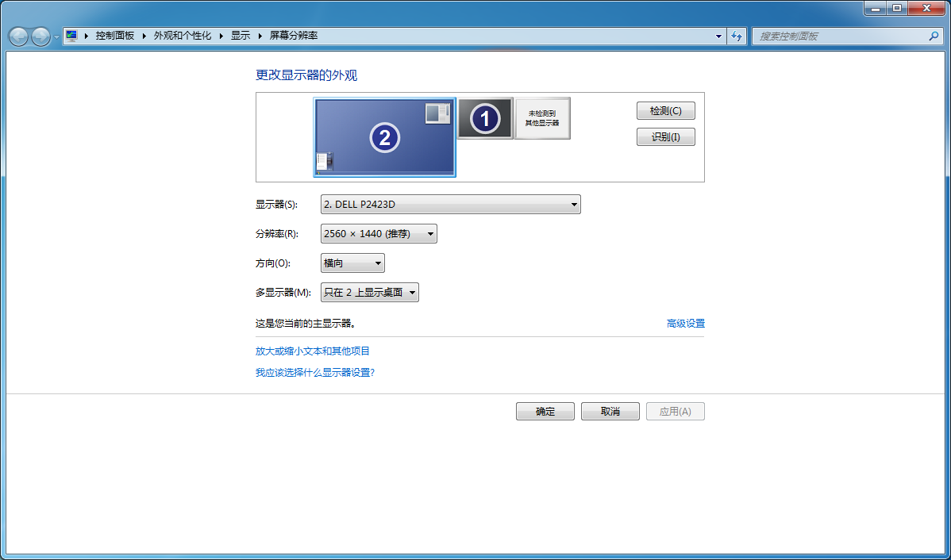Confirm settings with the 确定 button
951x560 pixels.
click(x=545, y=411)
